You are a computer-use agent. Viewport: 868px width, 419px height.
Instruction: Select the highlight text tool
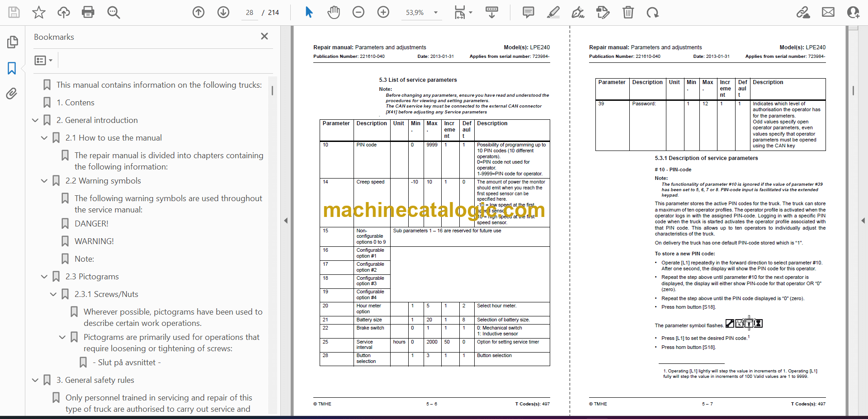point(553,12)
